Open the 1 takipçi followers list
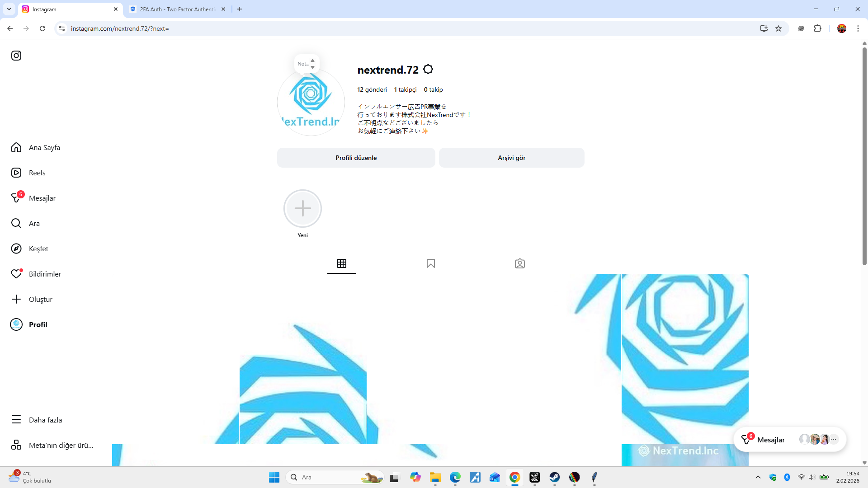868x488 pixels. tap(406, 89)
